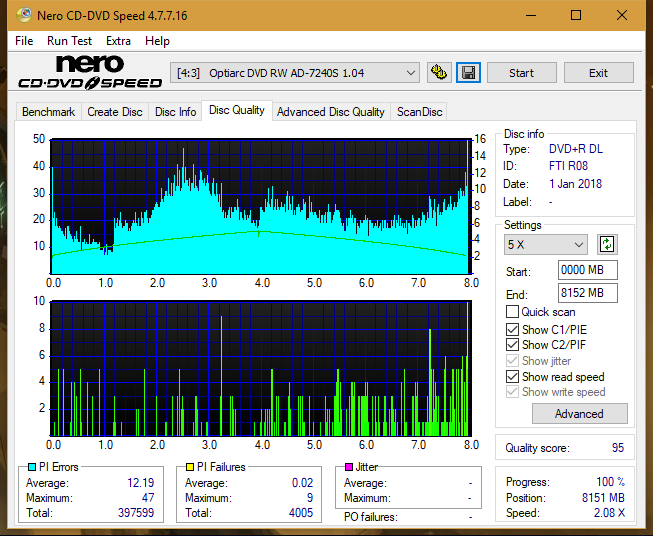Click the End position 8152 MB field
Viewport: 653px width, 536px height.
click(x=587, y=293)
